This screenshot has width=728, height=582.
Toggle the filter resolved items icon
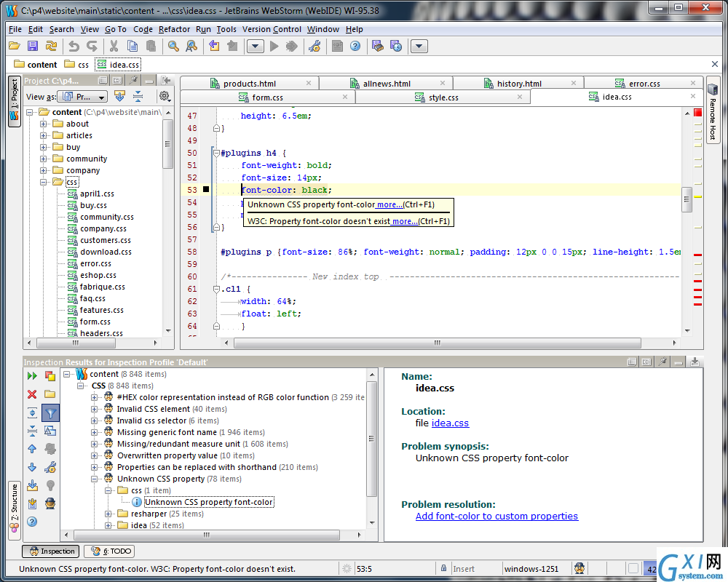click(50, 412)
